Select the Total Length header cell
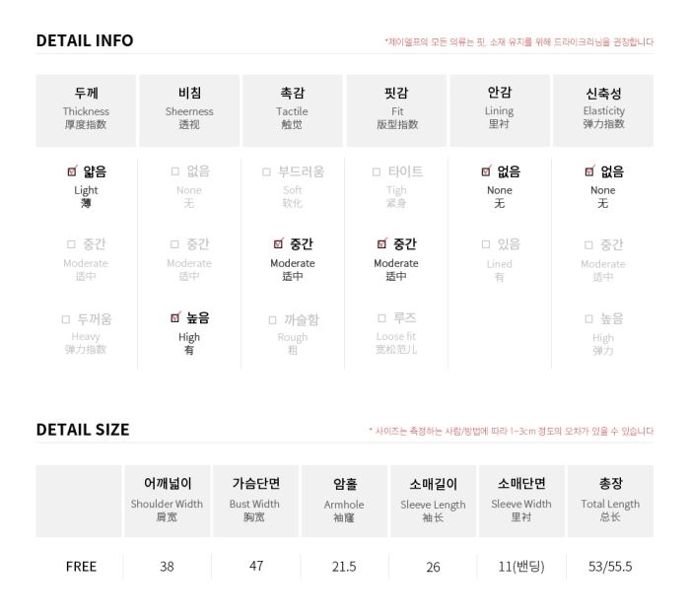Image resolution: width=690 pixels, height=616 pixels. [x=610, y=501]
